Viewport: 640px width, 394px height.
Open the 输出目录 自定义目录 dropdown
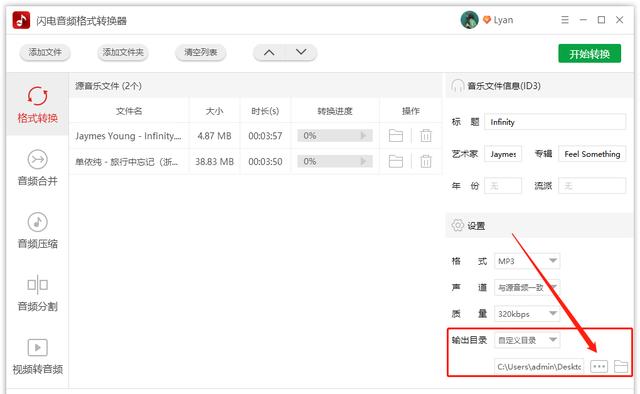coord(527,340)
